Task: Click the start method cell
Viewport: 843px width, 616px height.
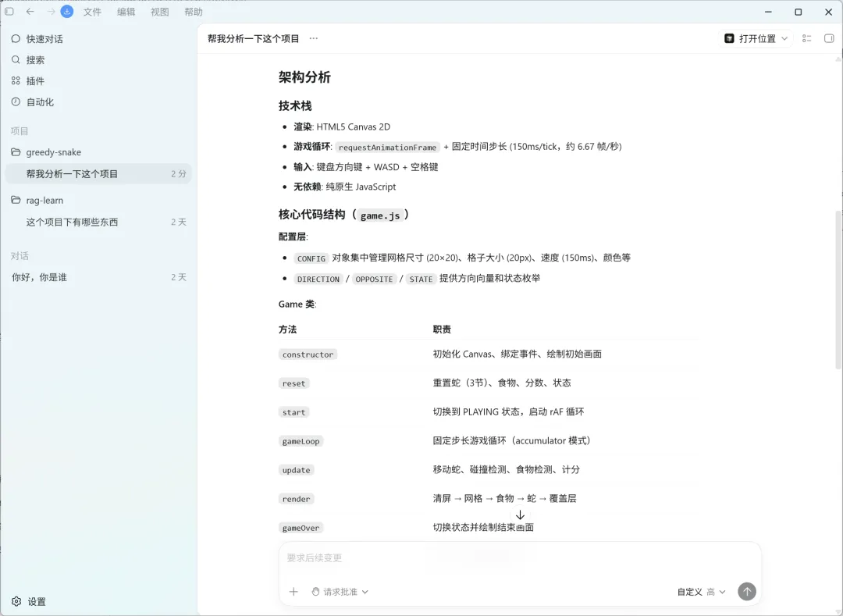Action: [x=293, y=412]
